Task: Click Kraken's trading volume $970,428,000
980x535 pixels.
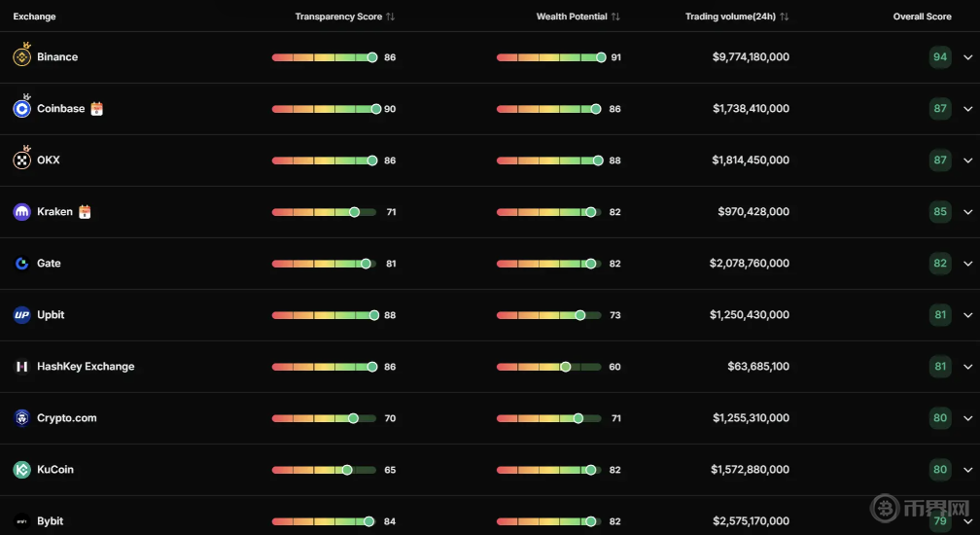Action: 753,212
